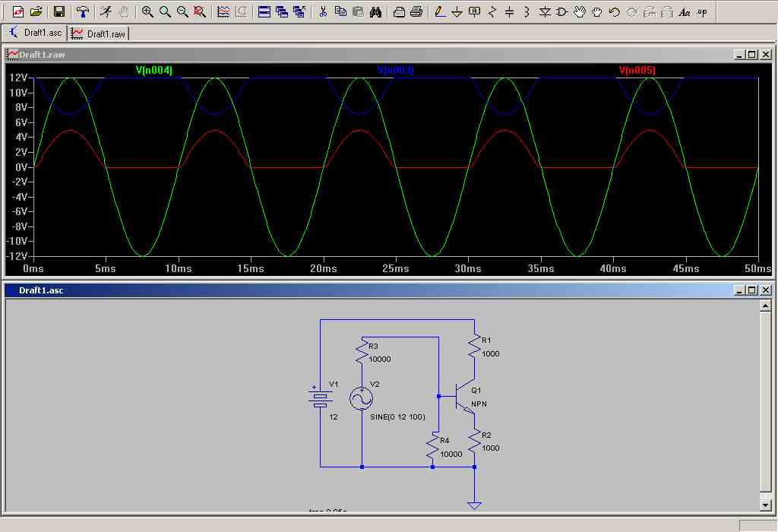
Task: Select the Cut scissors tool
Action: tap(323, 11)
